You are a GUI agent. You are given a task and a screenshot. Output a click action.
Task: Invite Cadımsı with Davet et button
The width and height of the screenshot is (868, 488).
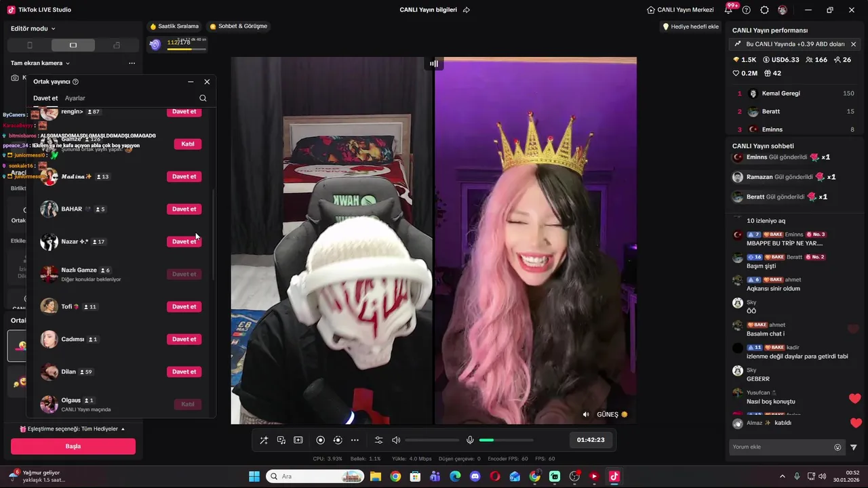click(184, 339)
